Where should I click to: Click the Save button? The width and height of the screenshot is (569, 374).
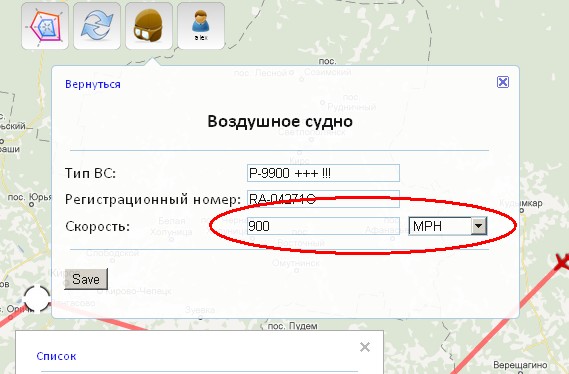tap(86, 279)
